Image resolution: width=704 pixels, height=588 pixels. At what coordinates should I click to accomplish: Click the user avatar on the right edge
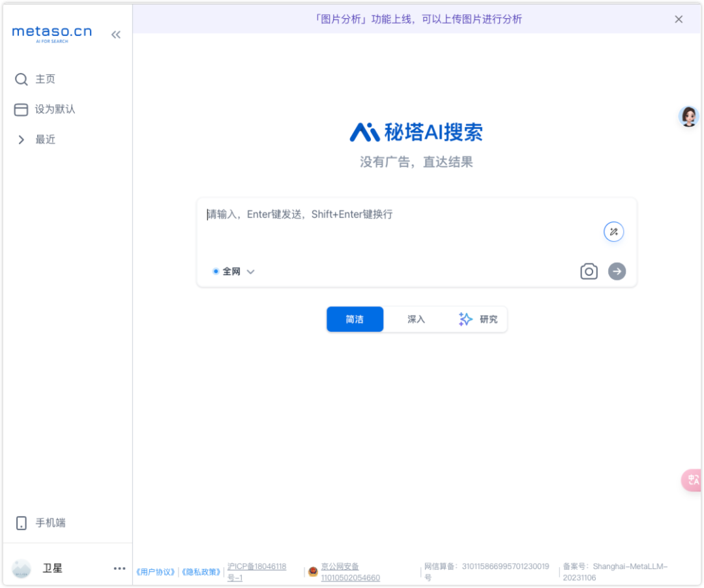tap(689, 116)
